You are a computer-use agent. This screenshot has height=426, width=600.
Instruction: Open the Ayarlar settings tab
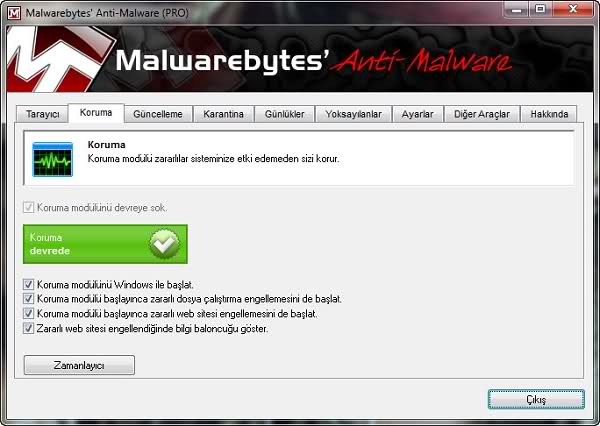click(x=417, y=115)
